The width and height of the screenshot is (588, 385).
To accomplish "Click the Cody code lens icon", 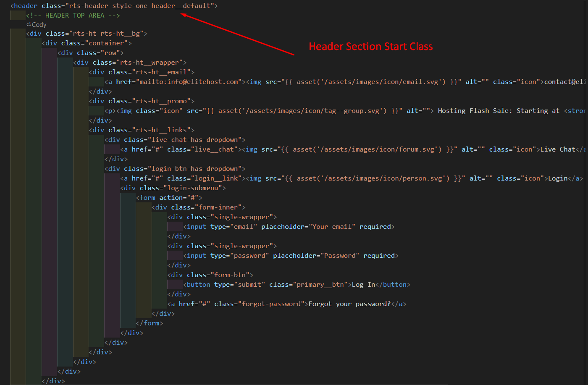I will (x=29, y=25).
